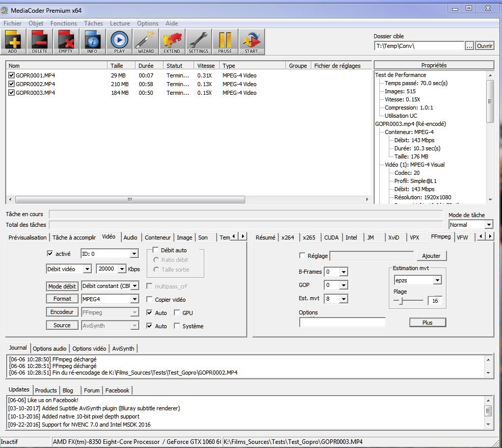Open the Tâches menu

coord(93,23)
